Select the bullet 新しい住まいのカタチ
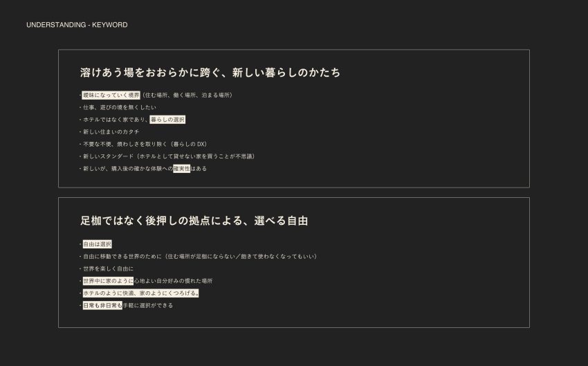Image resolution: width=588 pixels, height=366 pixels. tap(110, 132)
